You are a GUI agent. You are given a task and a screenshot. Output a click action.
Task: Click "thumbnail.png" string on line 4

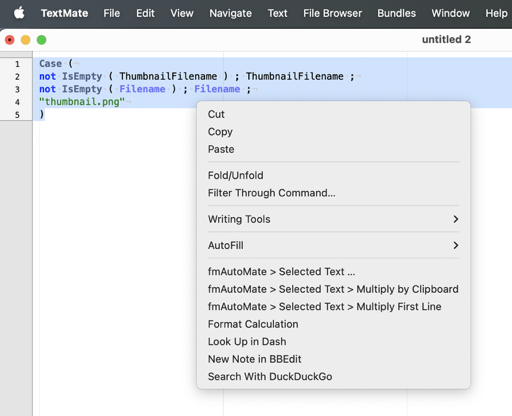click(x=82, y=102)
